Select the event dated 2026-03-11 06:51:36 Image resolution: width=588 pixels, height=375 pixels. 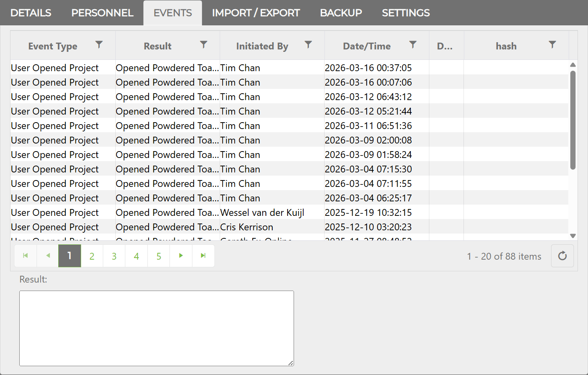click(289, 125)
